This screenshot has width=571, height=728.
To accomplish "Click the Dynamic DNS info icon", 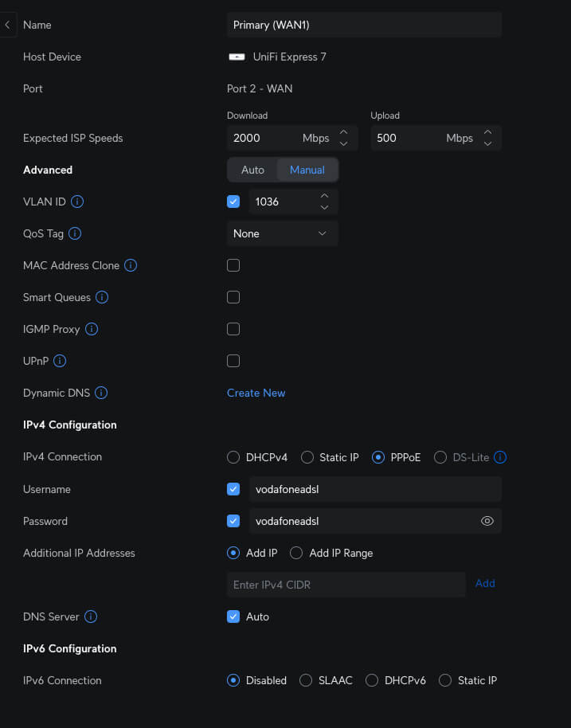I will [101, 393].
